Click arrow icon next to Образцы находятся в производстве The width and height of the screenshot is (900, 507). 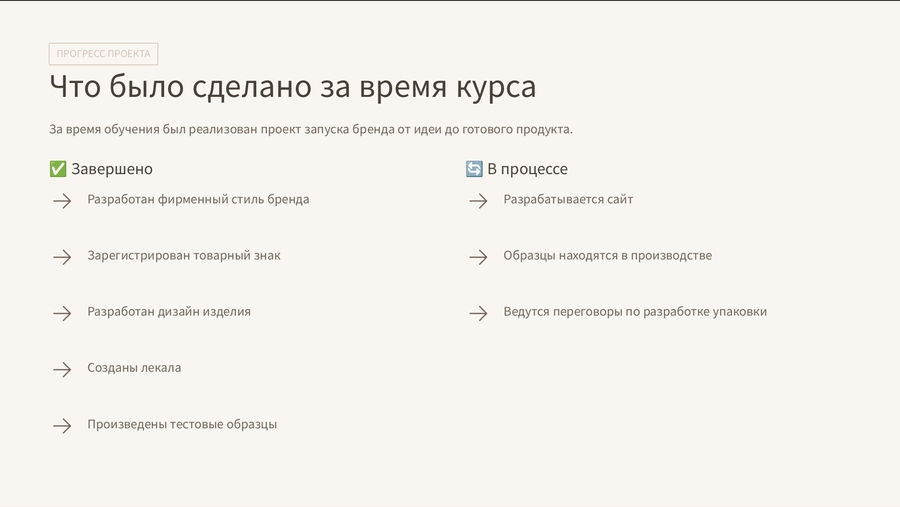tap(478, 257)
